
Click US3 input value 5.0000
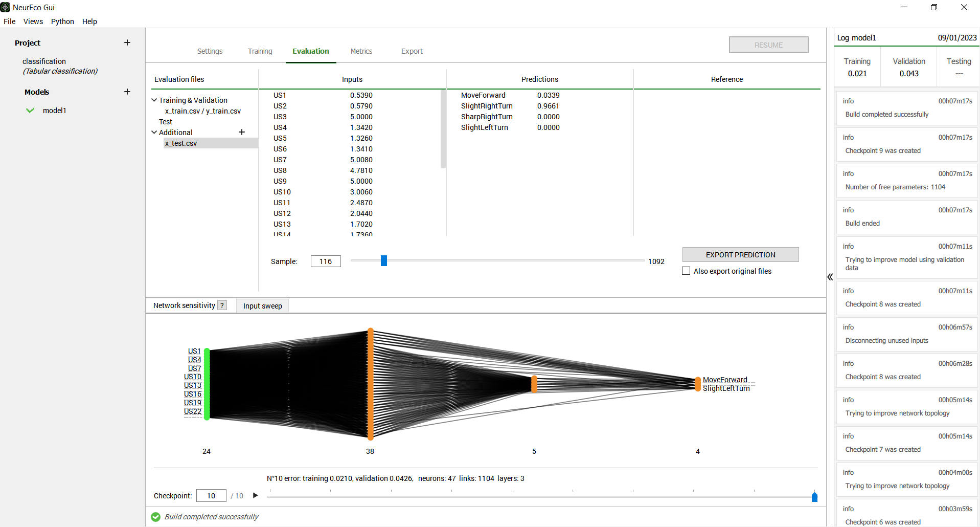(361, 117)
